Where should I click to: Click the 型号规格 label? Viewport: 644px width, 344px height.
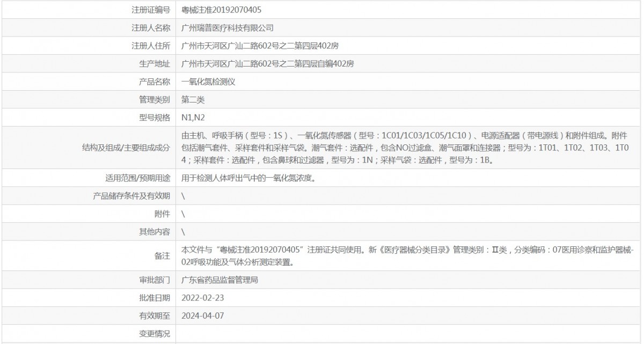tap(155, 118)
